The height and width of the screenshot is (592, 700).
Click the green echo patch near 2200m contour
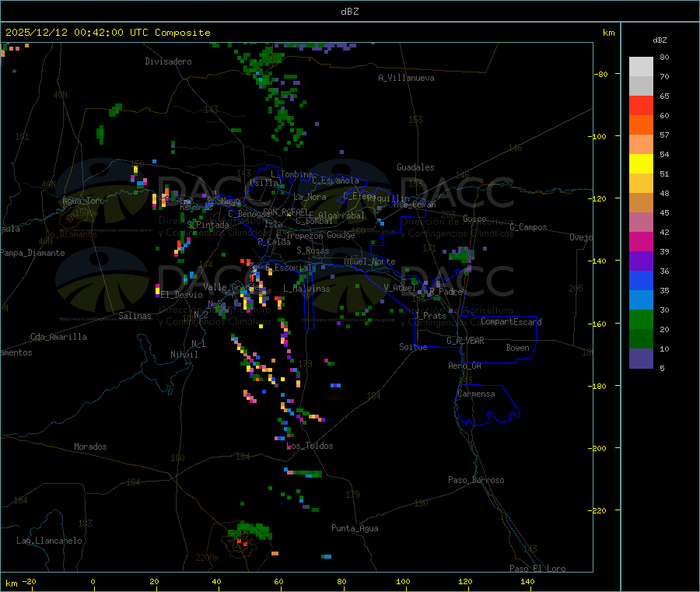point(251,531)
